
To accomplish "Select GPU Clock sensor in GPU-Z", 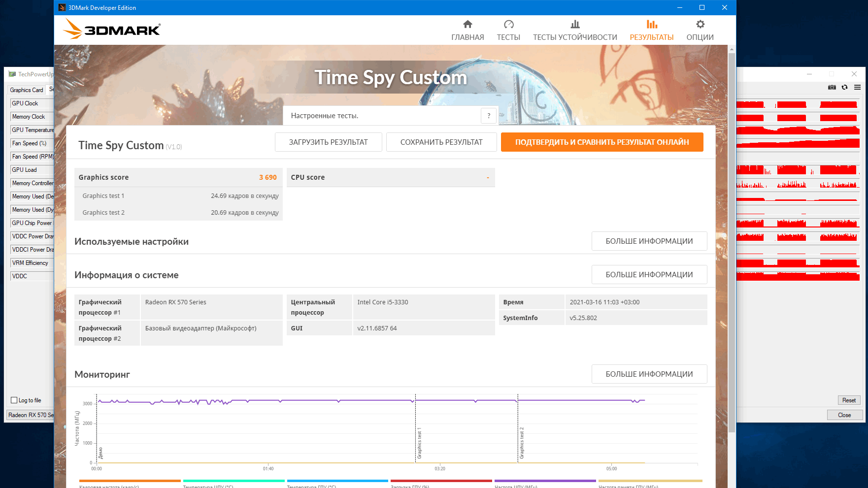I will point(32,103).
